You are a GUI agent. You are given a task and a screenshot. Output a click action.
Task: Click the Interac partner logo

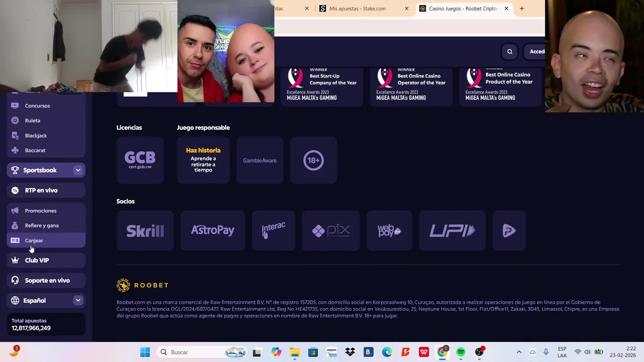[273, 231]
